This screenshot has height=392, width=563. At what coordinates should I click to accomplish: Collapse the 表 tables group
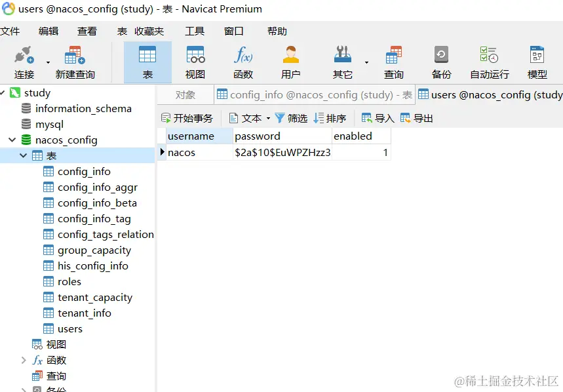(x=24, y=155)
